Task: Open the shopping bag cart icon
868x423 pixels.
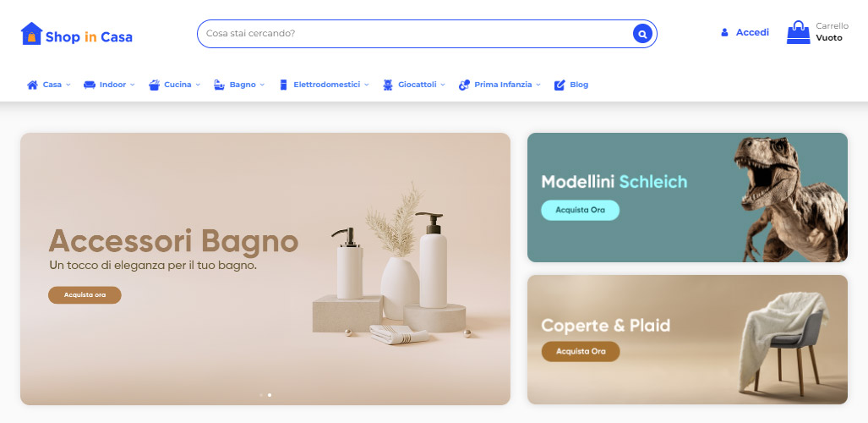Action: 798,33
